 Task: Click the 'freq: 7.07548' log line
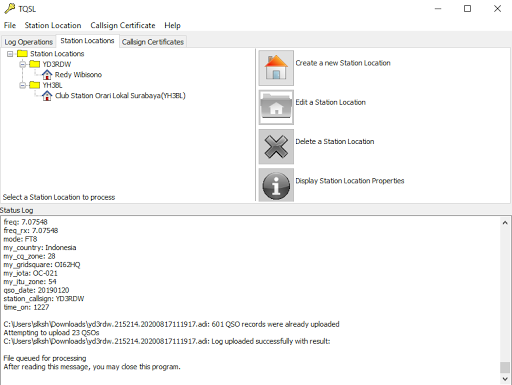[x=25, y=222]
